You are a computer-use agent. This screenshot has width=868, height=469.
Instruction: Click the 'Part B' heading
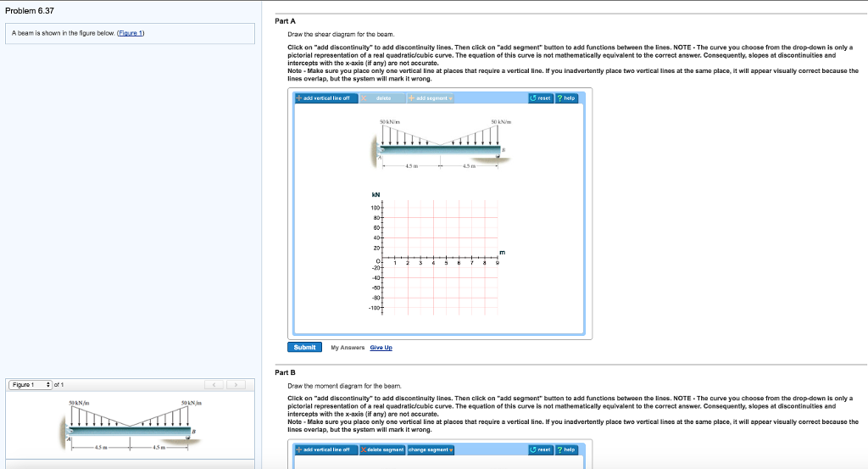285,372
